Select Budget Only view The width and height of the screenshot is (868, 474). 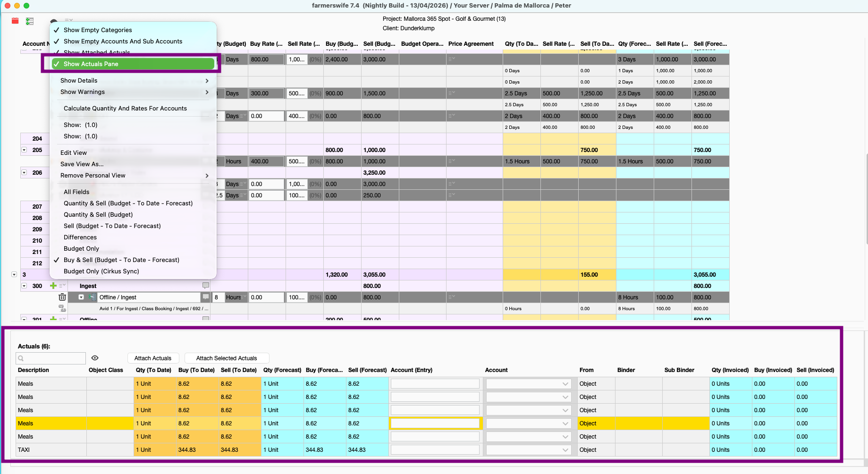(133, 248)
